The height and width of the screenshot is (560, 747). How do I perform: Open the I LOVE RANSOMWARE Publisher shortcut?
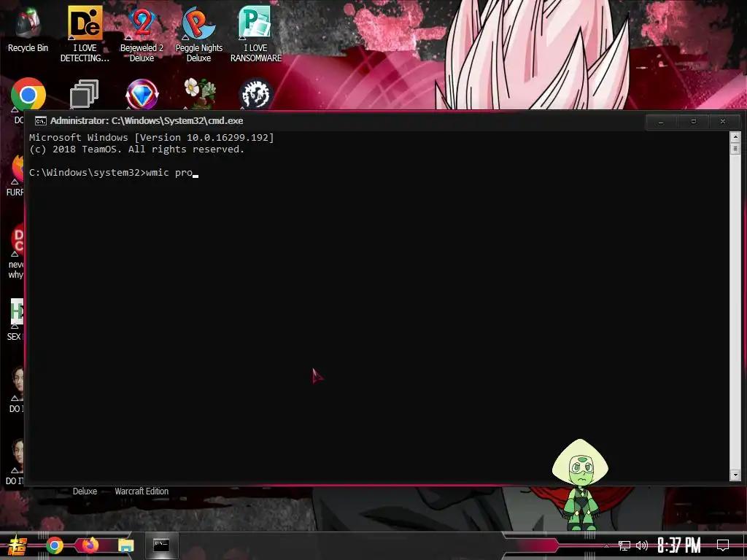tap(256, 34)
